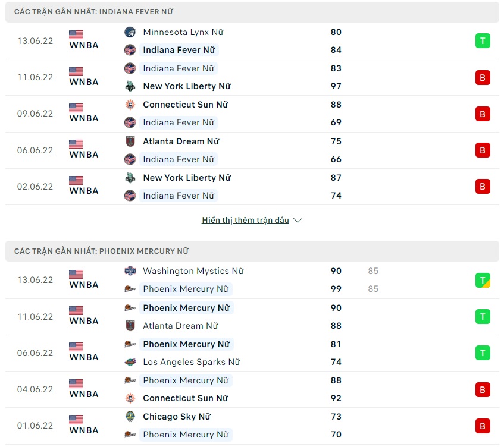Click USA flag in 09.06.22 row
The height and width of the screenshot is (447, 504).
click(x=76, y=108)
